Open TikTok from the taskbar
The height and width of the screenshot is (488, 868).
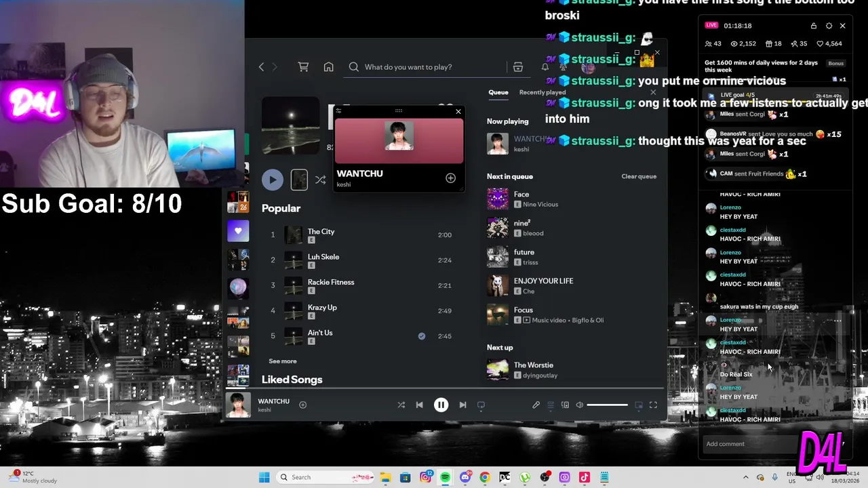coord(584,477)
